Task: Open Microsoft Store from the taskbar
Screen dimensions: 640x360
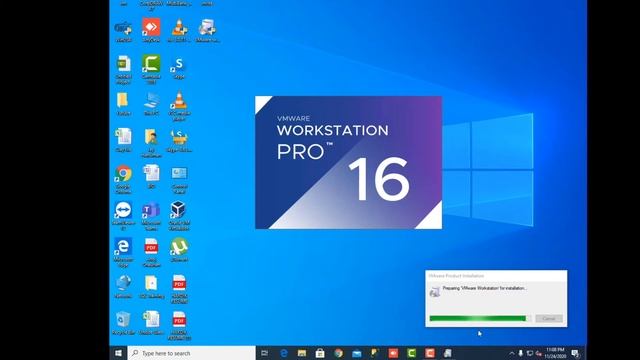Action: click(320, 353)
